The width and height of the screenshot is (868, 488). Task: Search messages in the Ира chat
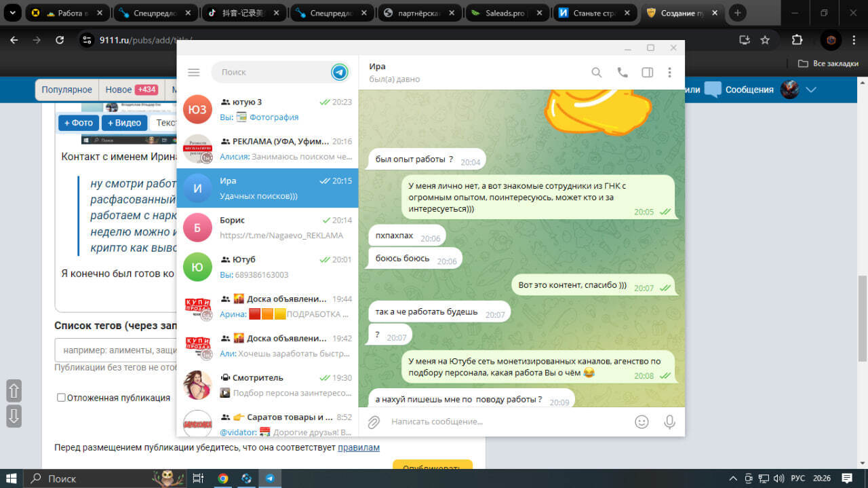[596, 72]
